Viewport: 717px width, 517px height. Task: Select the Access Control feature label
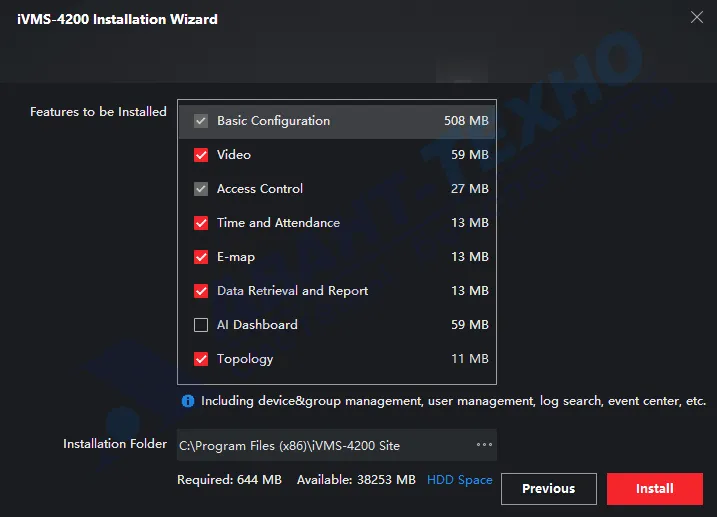260,189
